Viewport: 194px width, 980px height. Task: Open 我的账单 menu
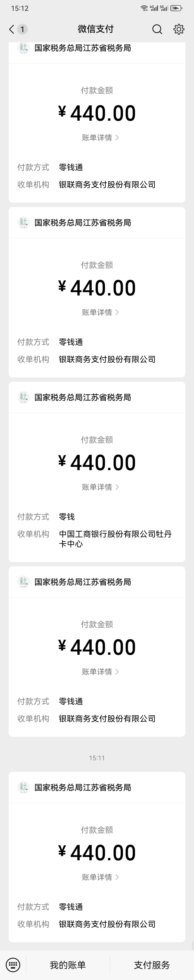(x=68, y=965)
